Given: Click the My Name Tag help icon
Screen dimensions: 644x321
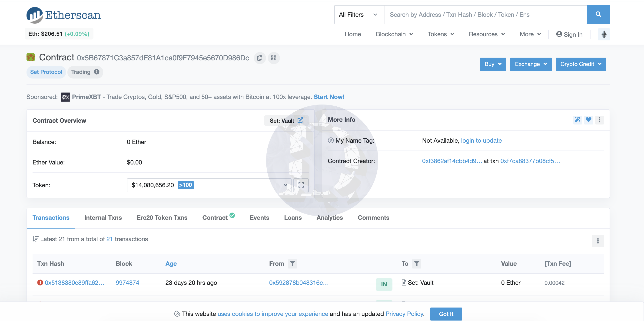Looking at the screenshot, I should (x=331, y=141).
